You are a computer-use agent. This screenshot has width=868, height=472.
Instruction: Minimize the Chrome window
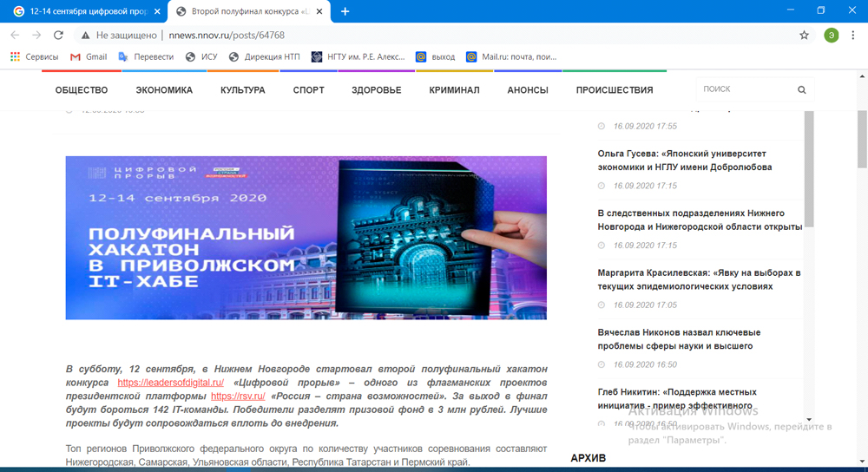point(791,10)
